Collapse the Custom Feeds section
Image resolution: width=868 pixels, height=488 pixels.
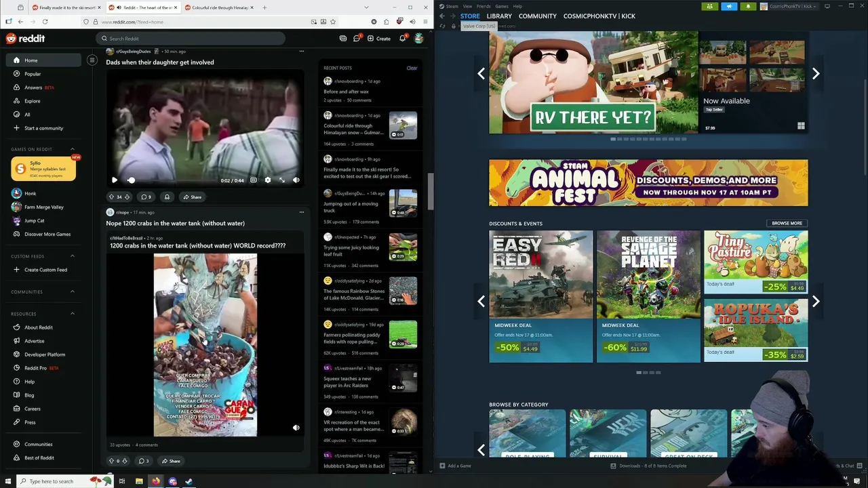coord(73,256)
